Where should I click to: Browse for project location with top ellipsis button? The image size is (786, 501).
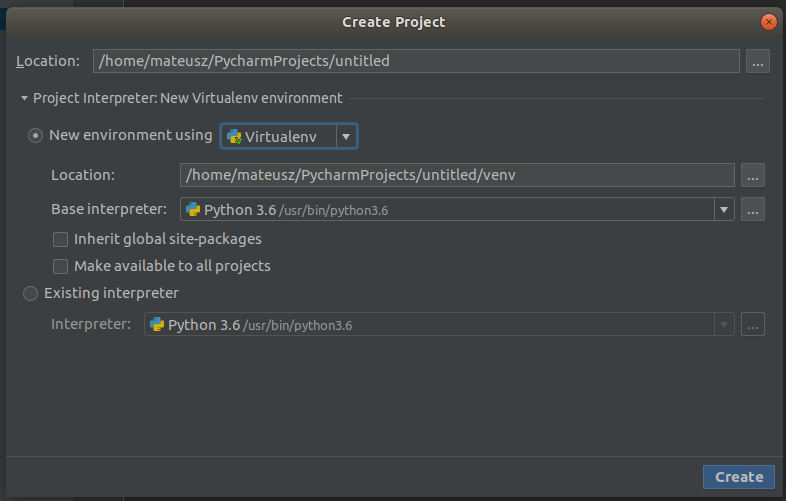point(757,61)
